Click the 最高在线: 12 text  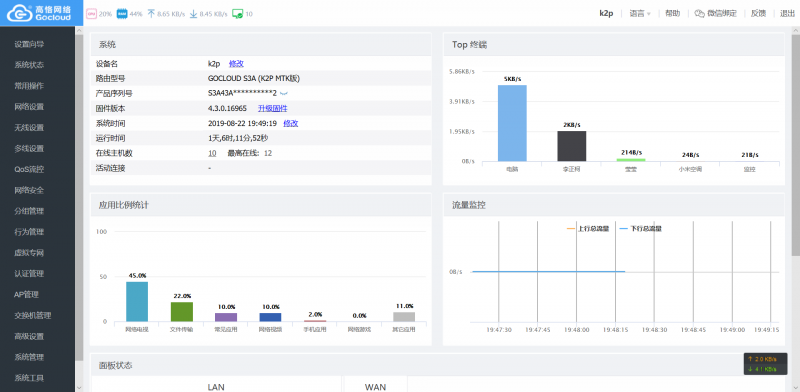249,153
